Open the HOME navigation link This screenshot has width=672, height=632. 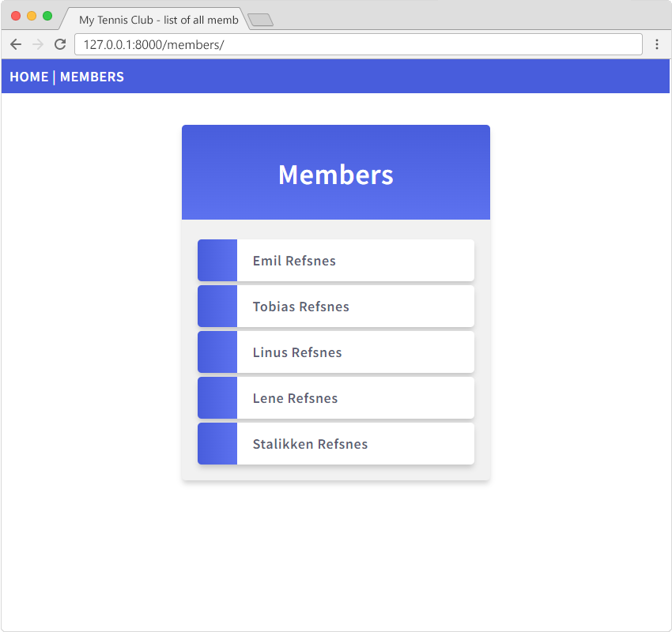click(x=29, y=77)
